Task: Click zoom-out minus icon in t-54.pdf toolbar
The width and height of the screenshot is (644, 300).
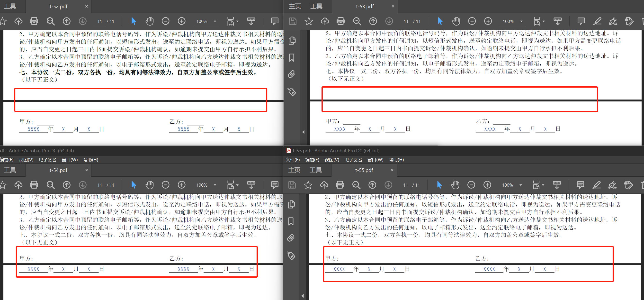Action: [x=166, y=185]
